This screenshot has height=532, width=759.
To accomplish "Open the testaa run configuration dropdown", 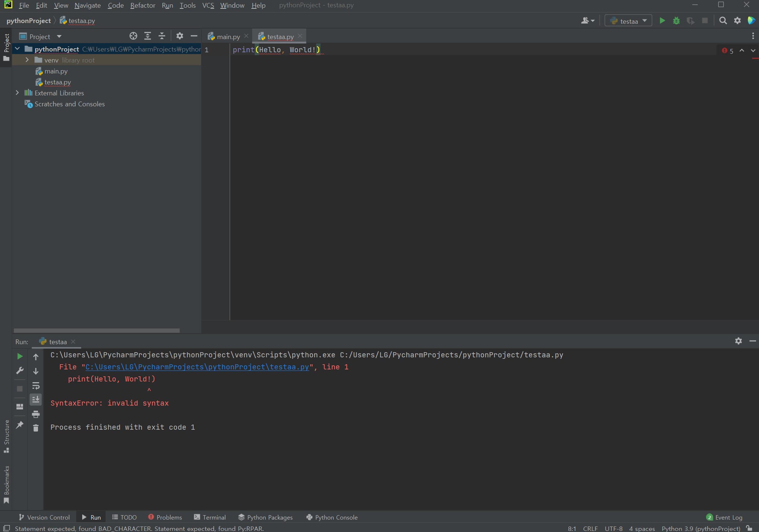I will point(628,21).
